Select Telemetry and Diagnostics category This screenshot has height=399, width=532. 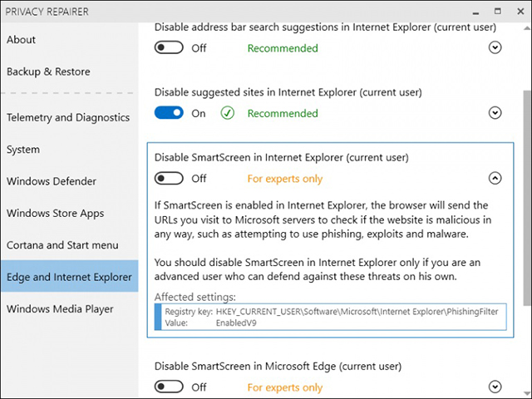(68, 117)
